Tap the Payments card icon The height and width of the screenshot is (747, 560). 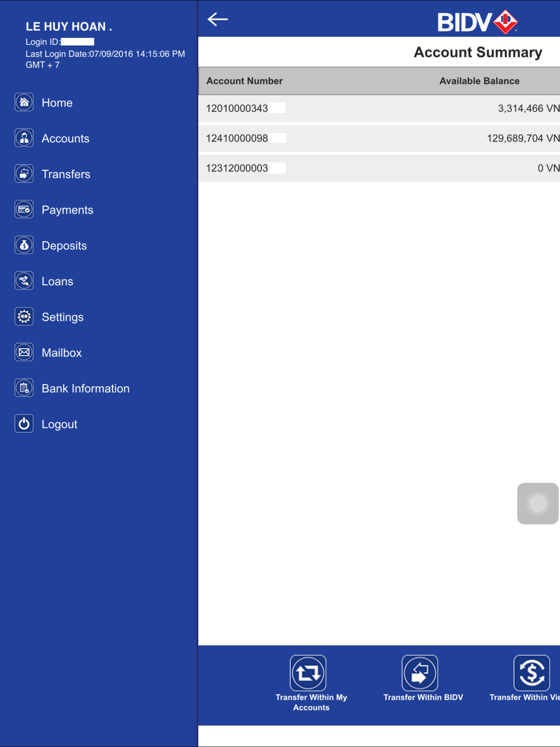point(24,210)
